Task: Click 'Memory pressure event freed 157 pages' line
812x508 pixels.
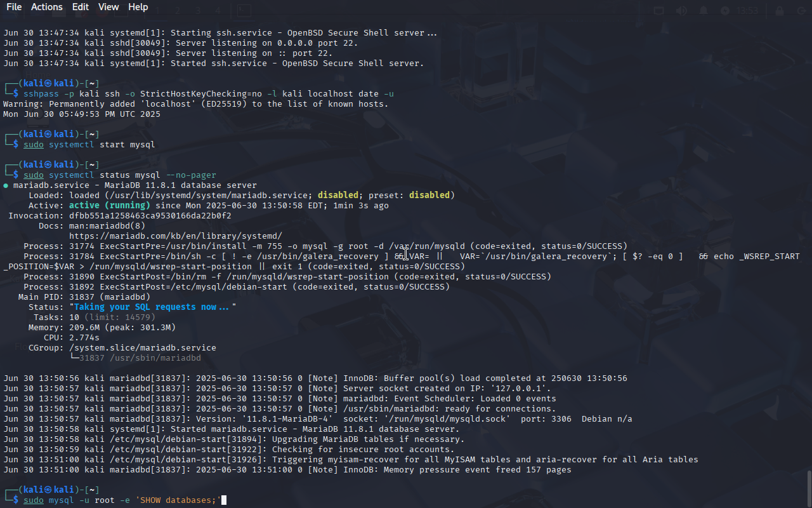Action: (287, 470)
